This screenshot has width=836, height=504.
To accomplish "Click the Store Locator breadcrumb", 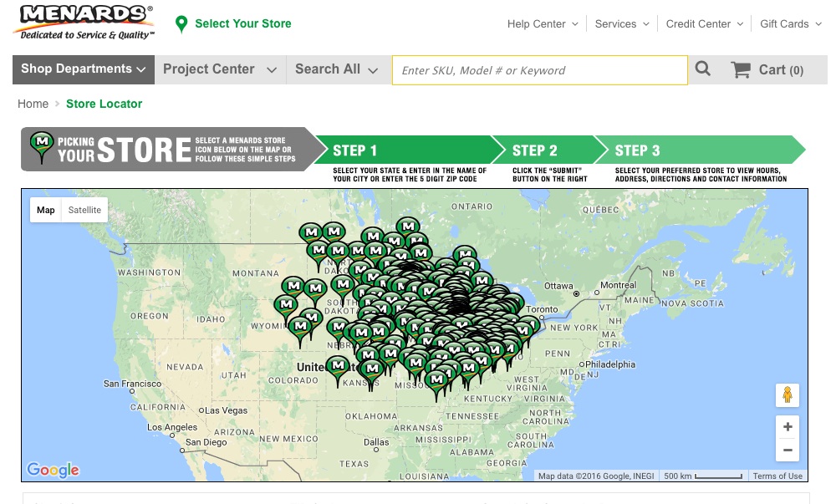I will point(104,104).
